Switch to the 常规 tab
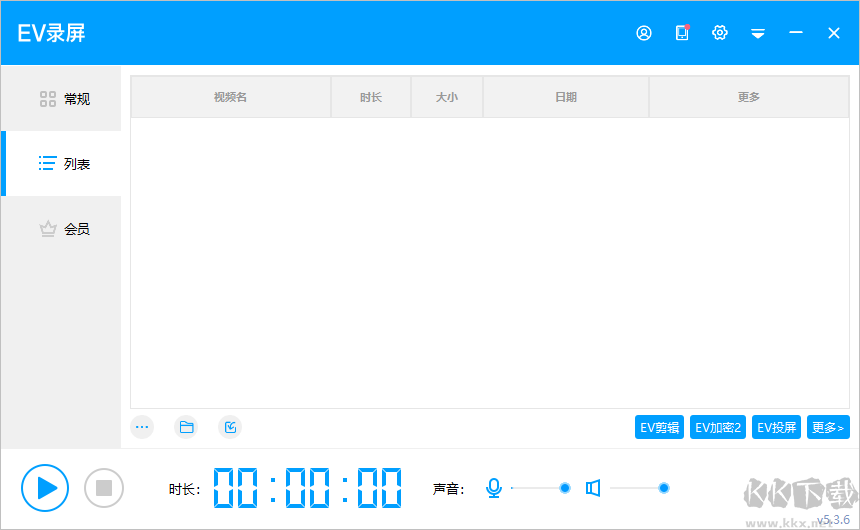Image resolution: width=860 pixels, height=530 pixels. coord(61,99)
